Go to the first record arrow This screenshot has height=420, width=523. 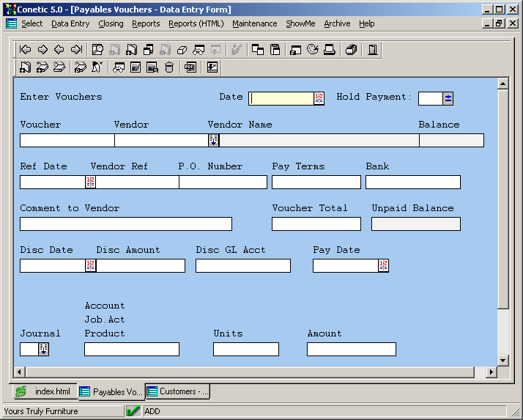tap(26, 50)
